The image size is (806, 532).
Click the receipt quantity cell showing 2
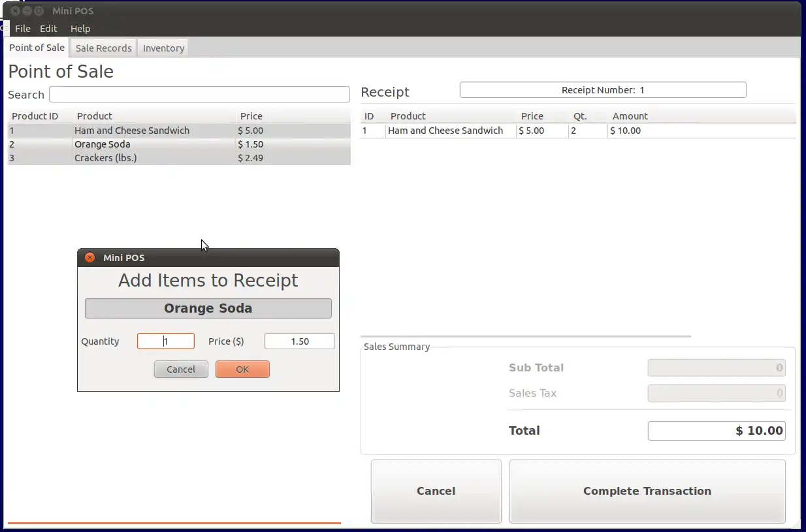tap(588, 131)
